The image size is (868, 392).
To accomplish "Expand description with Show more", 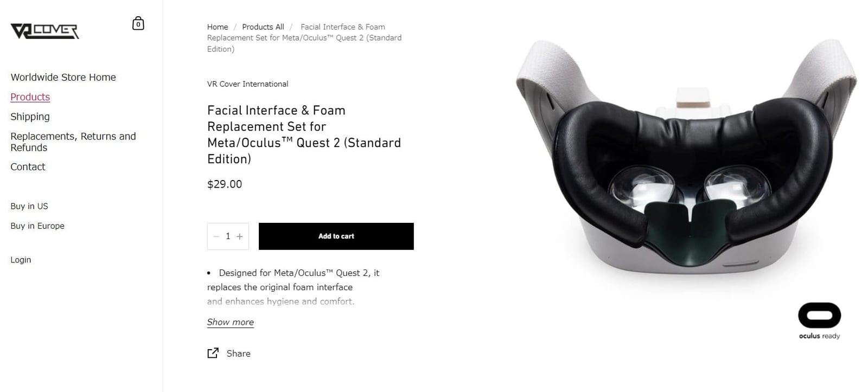I will [231, 322].
